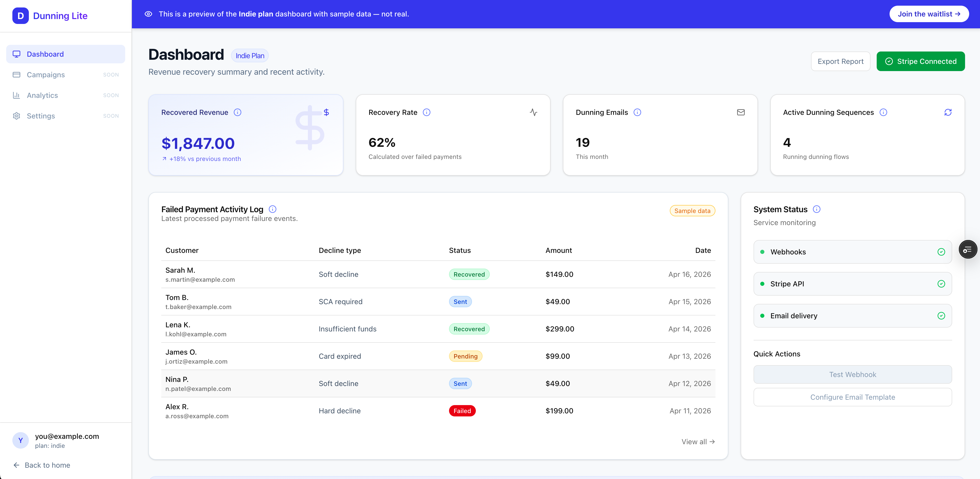
Task: Click the Webhooks status row label
Action: tap(788, 252)
